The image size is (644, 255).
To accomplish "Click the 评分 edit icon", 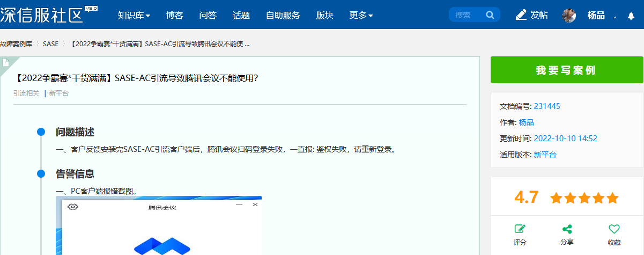I will [520, 229].
